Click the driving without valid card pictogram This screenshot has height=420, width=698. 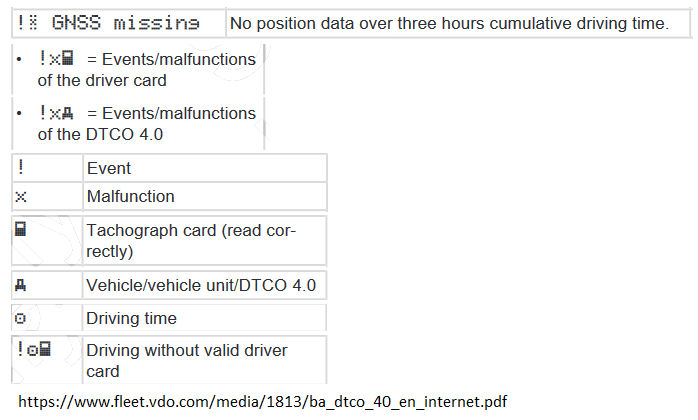[x=34, y=349]
